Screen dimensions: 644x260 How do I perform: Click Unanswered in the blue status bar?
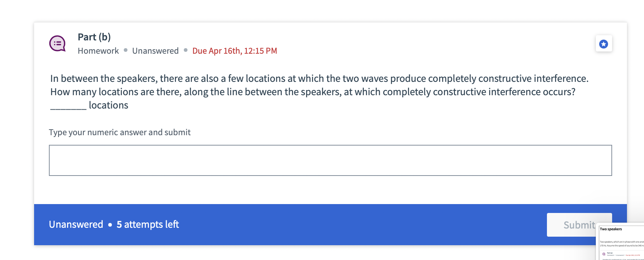[76, 224]
